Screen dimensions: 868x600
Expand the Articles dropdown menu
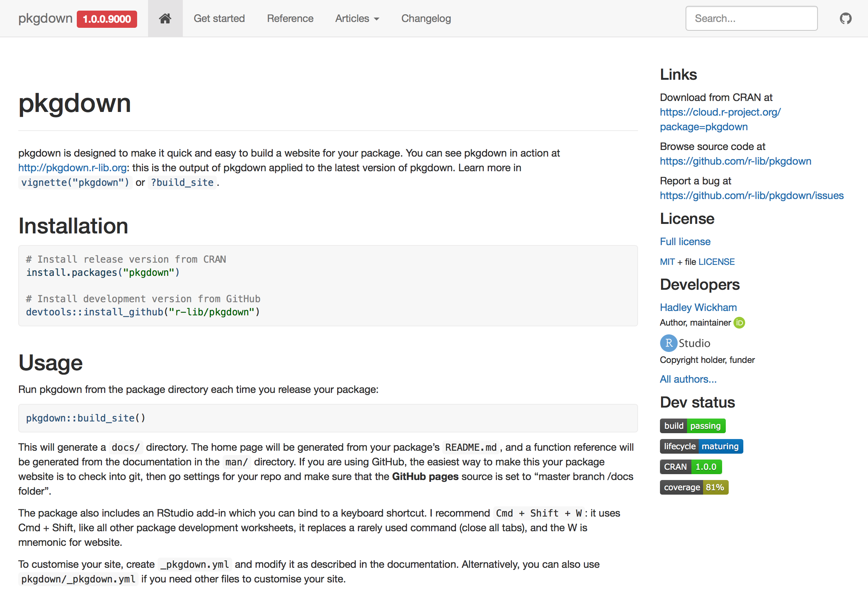[x=357, y=18]
